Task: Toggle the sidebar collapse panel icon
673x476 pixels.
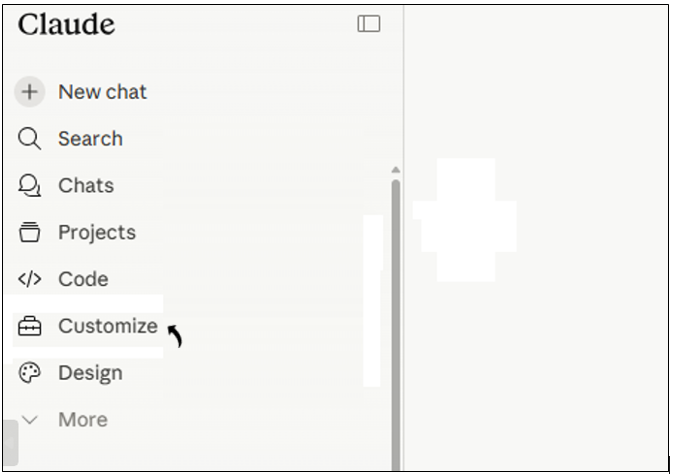Action: [369, 24]
